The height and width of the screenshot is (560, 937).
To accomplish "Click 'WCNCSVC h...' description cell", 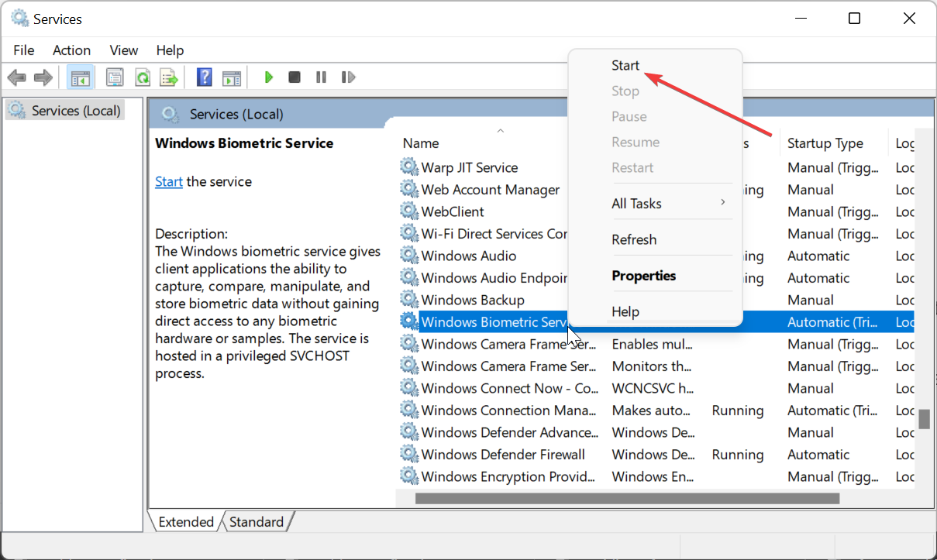I will tap(653, 388).
